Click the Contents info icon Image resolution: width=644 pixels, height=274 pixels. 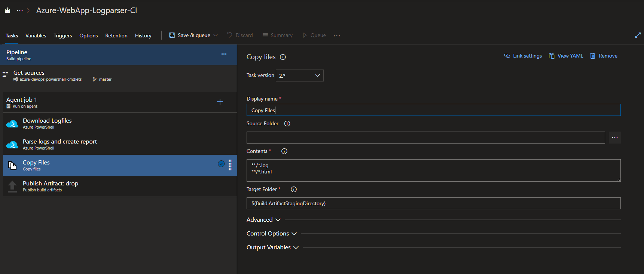pos(284,151)
